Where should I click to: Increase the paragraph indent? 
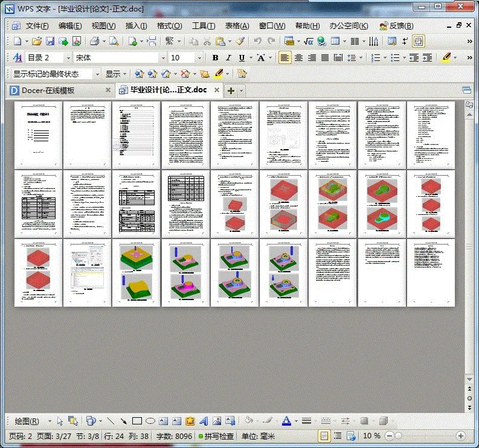[x=427, y=58]
